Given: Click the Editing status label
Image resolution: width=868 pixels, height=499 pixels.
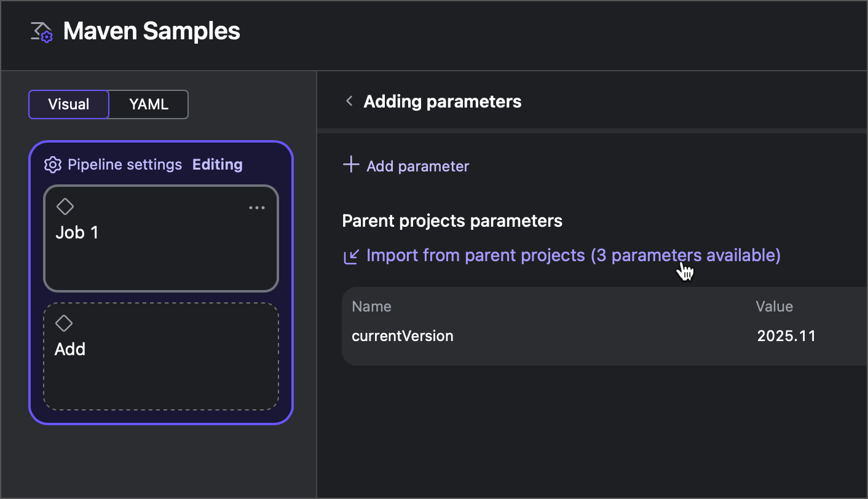Looking at the screenshot, I should click(217, 164).
